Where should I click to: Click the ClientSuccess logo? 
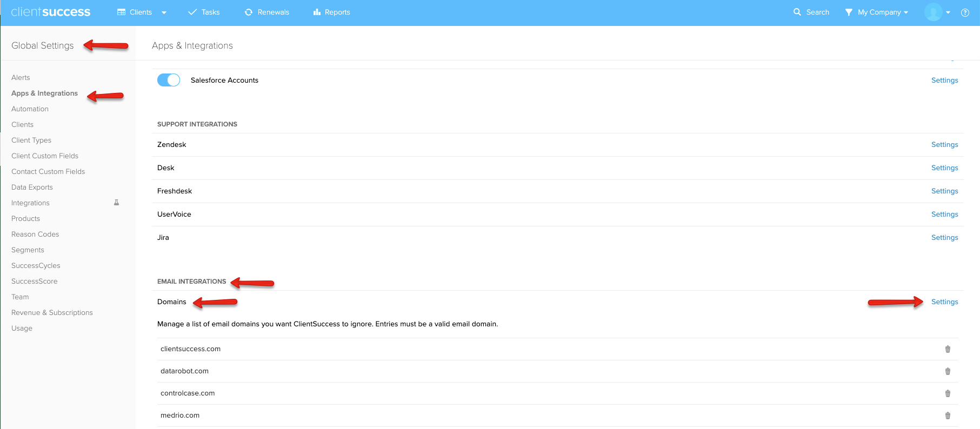tap(51, 12)
